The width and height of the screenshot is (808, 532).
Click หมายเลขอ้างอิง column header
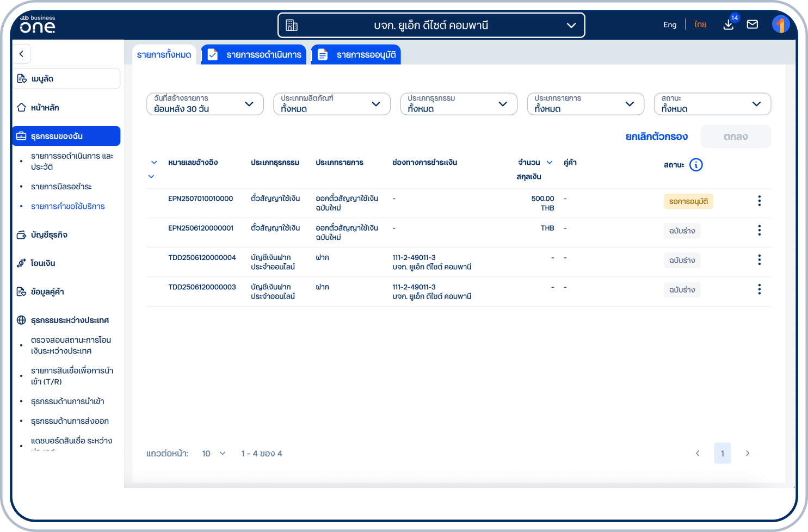(193, 163)
